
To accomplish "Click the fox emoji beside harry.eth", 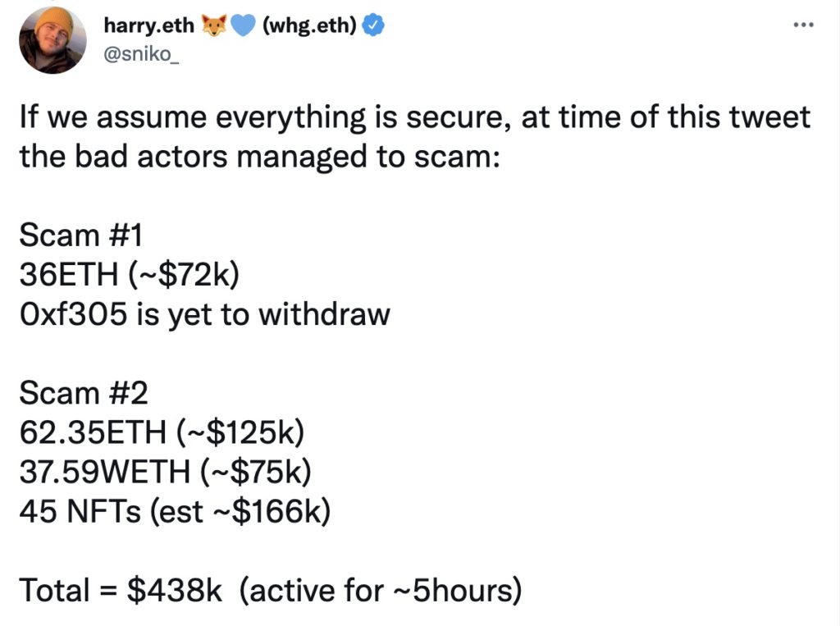I will point(213,25).
